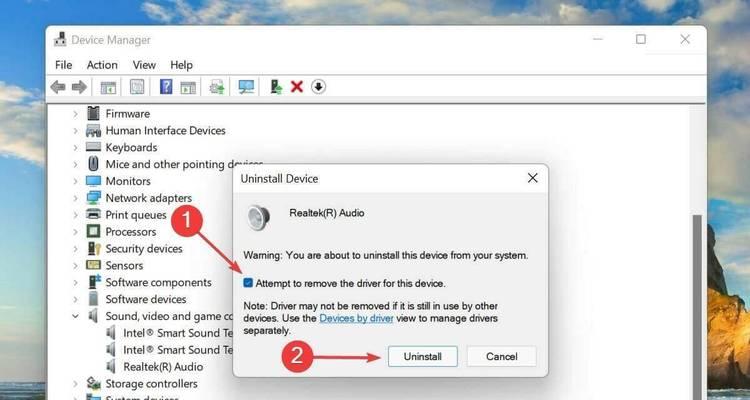This screenshot has height=400, width=750.
Task: Open the Devices by driver link
Action: pos(356,318)
